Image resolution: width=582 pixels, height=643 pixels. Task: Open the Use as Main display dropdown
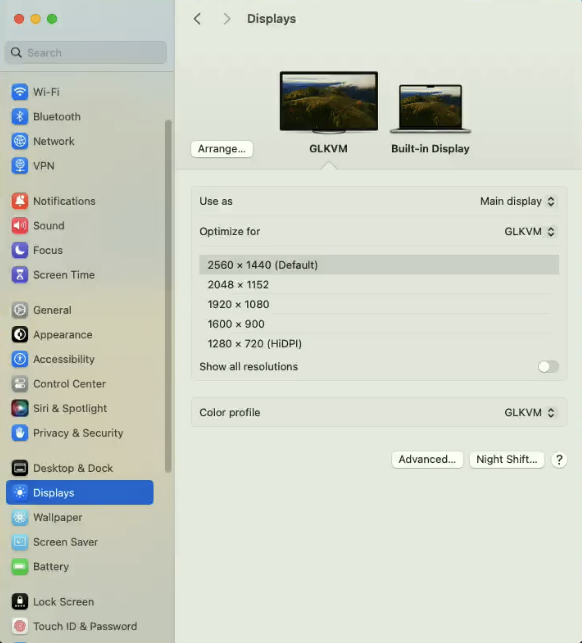pyautogui.click(x=518, y=201)
